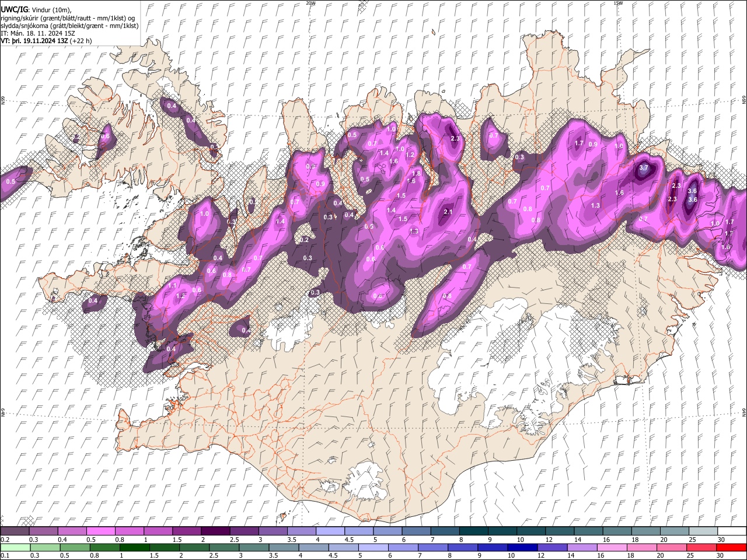747x560 pixels.
Task: Pick the bright pink upper legend swatch labeled 0.5
Action: point(100,531)
